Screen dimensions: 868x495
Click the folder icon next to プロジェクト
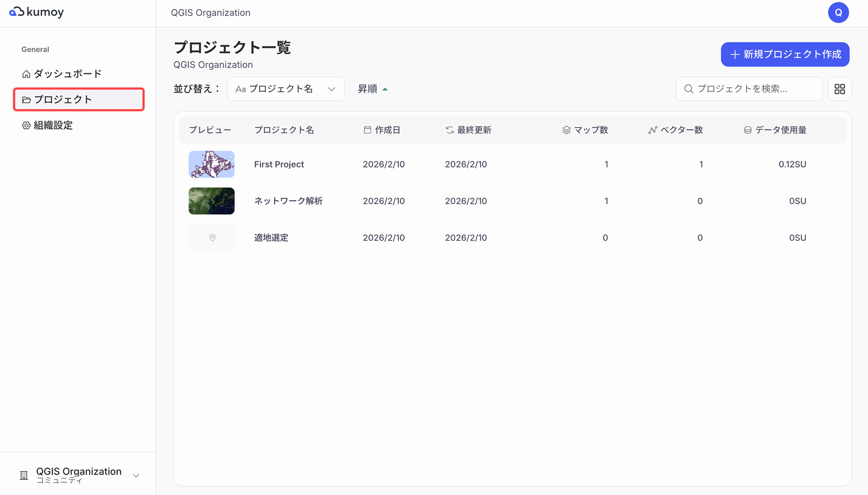point(26,99)
